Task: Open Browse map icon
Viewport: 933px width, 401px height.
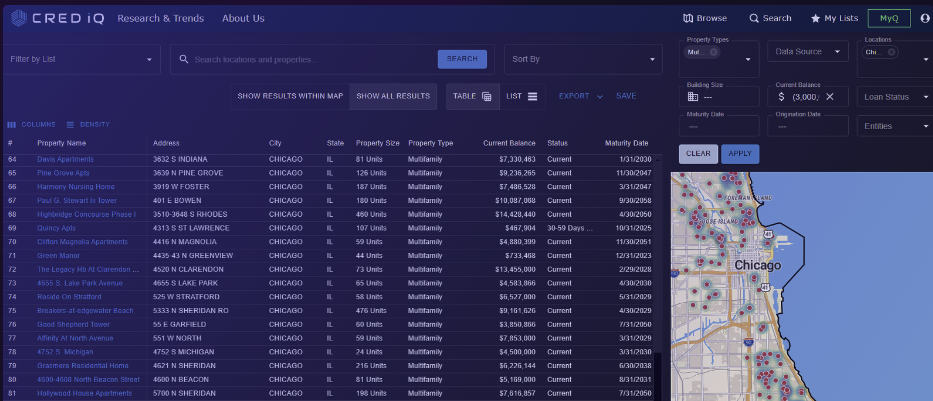Action: [x=688, y=18]
